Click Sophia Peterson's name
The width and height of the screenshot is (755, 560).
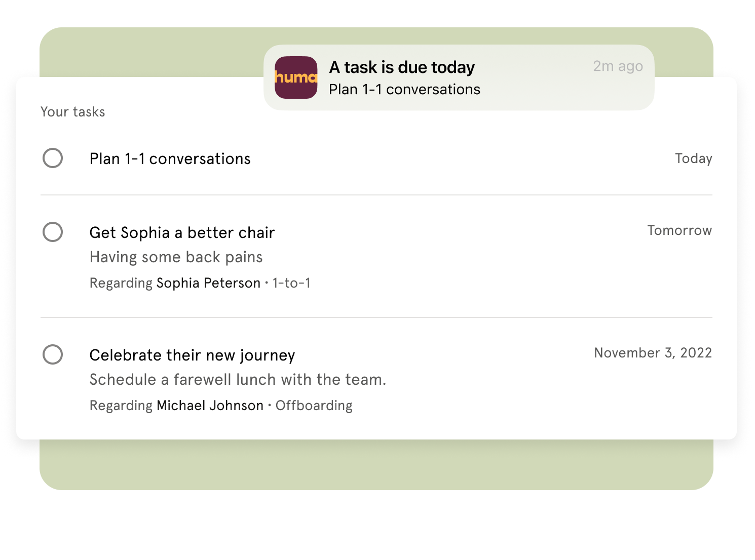(x=208, y=283)
